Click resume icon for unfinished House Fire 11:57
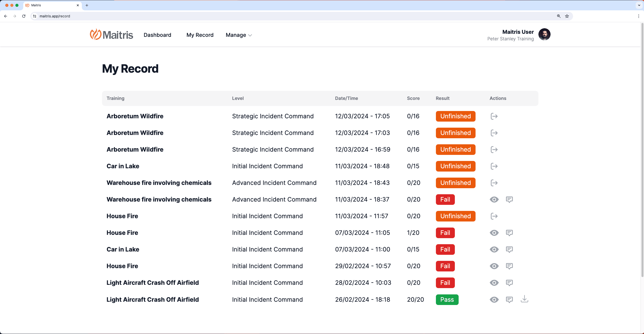Image resolution: width=644 pixels, height=334 pixels. [494, 216]
